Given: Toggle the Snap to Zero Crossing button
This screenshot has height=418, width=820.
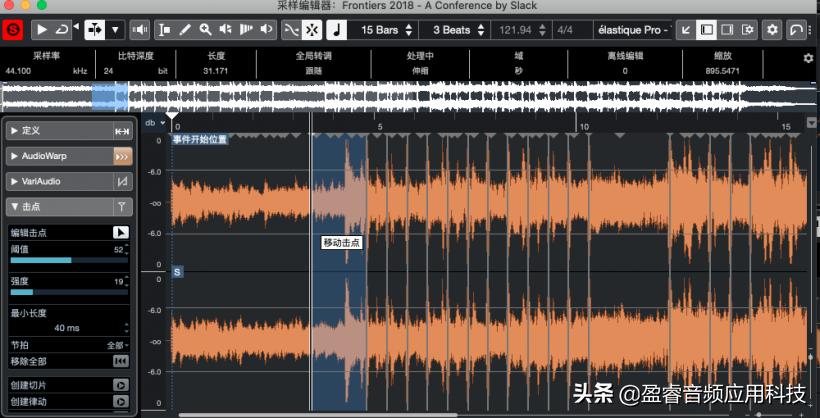Looking at the screenshot, I should 292,30.
